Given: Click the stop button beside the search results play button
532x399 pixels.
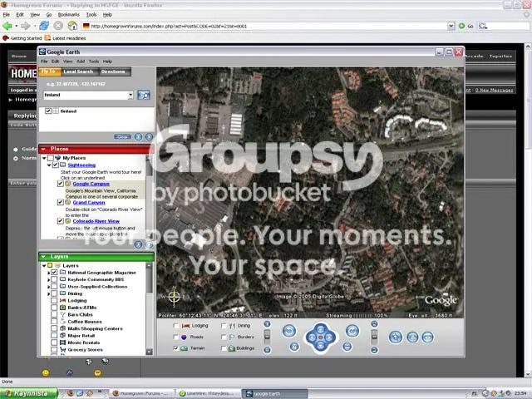Looking at the screenshot, I should tap(149, 136).
